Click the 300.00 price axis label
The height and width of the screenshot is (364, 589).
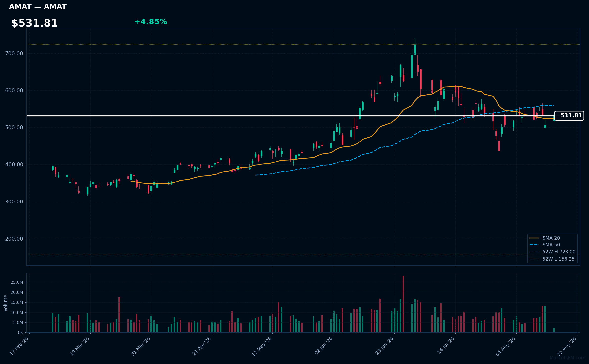coord(14,202)
